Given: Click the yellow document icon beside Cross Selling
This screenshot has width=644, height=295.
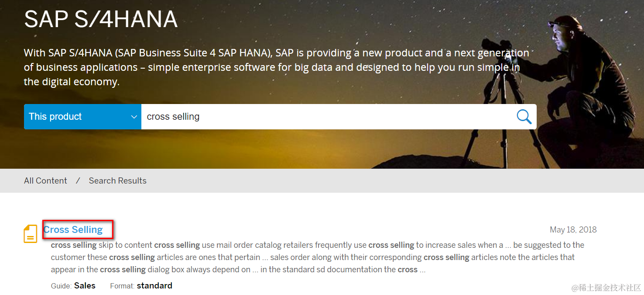Looking at the screenshot, I should pyautogui.click(x=30, y=234).
